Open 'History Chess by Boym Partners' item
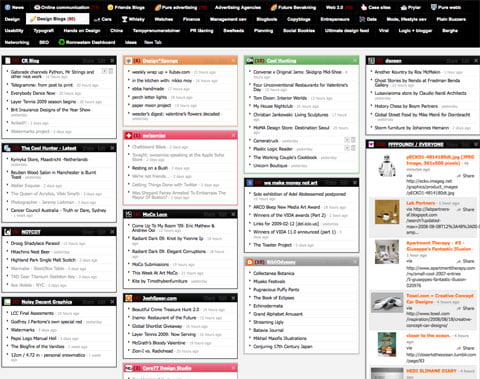This screenshot has height=379, width=480. (x=406, y=106)
